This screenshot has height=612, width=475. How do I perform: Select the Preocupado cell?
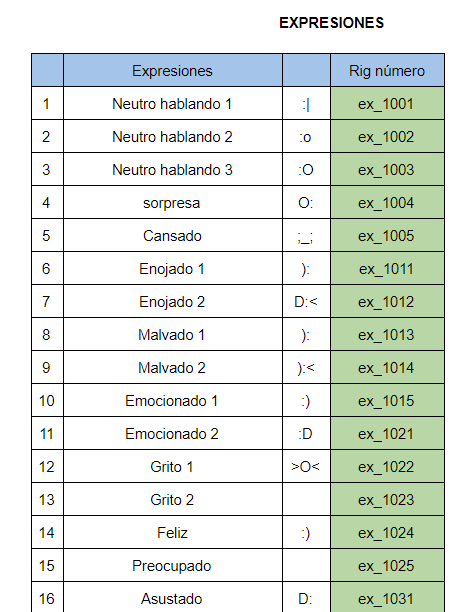click(173, 565)
